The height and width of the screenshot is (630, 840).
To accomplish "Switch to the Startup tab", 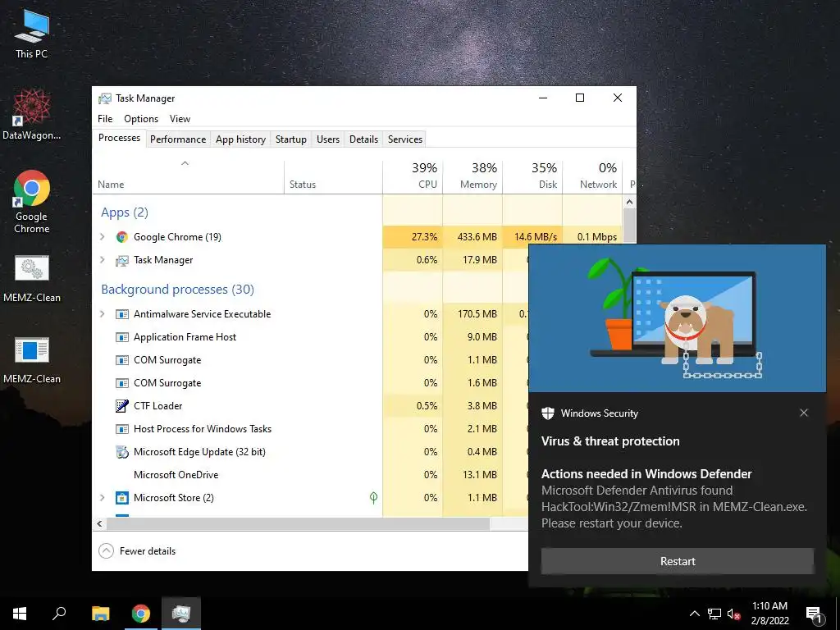I will (291, 139).
